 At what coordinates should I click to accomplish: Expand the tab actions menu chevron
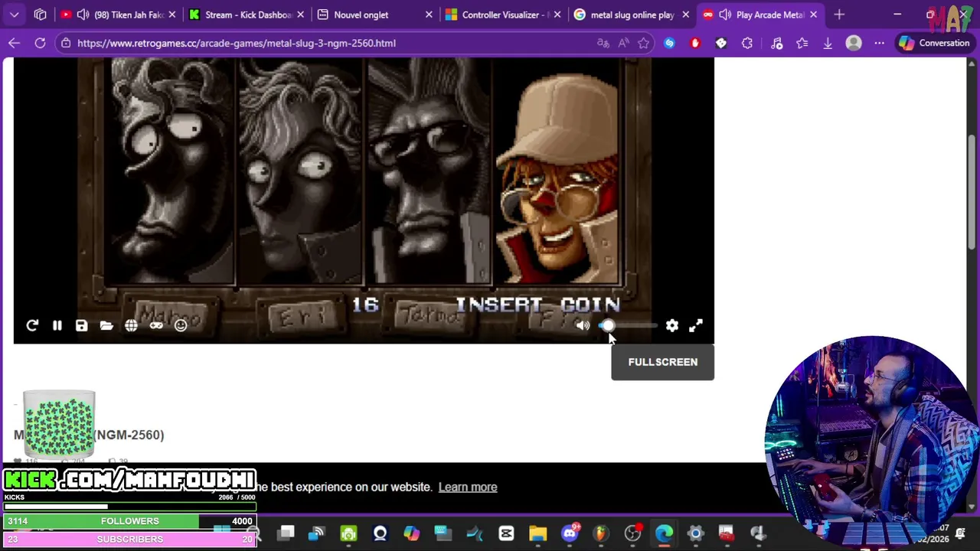[x=15, y=15]
